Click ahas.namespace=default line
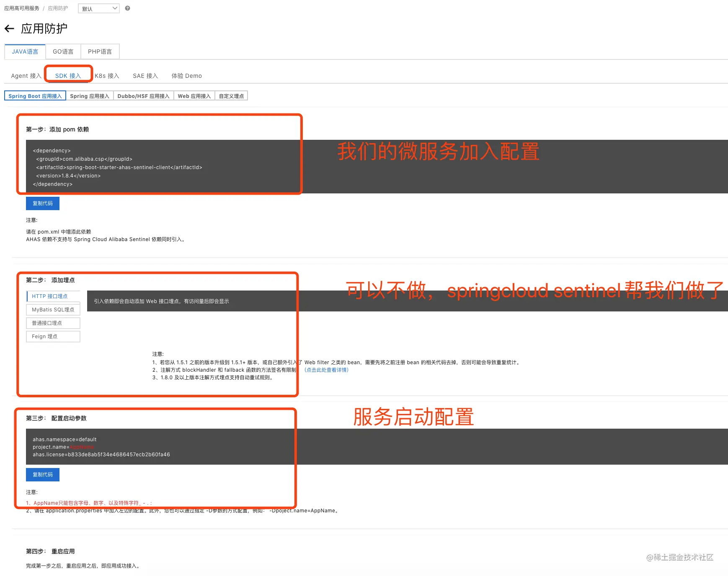 [x=65, y=440]
